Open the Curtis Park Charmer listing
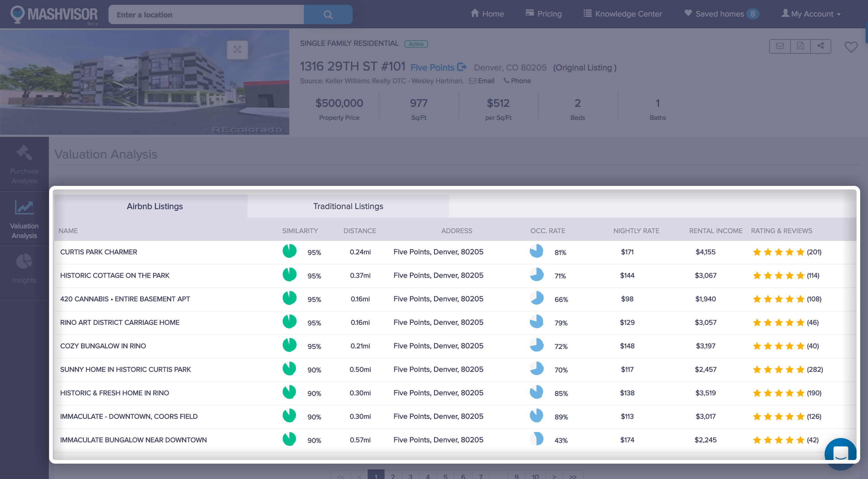This screenshot has height=479, width=868. click(x=98, y=252)
